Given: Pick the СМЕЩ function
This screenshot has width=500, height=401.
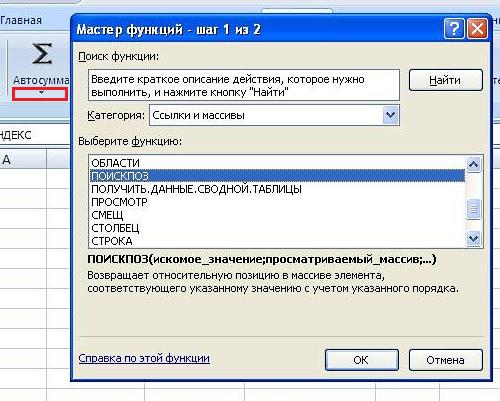Looking at the screenshot, I should pyautogui.click(x=107, y=215).
